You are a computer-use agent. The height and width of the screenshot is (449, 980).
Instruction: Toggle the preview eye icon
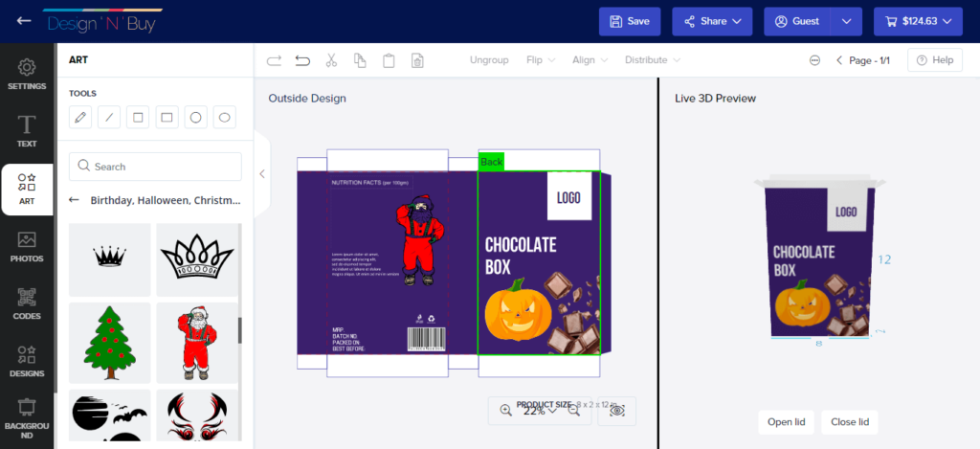(x=617, y=411)
